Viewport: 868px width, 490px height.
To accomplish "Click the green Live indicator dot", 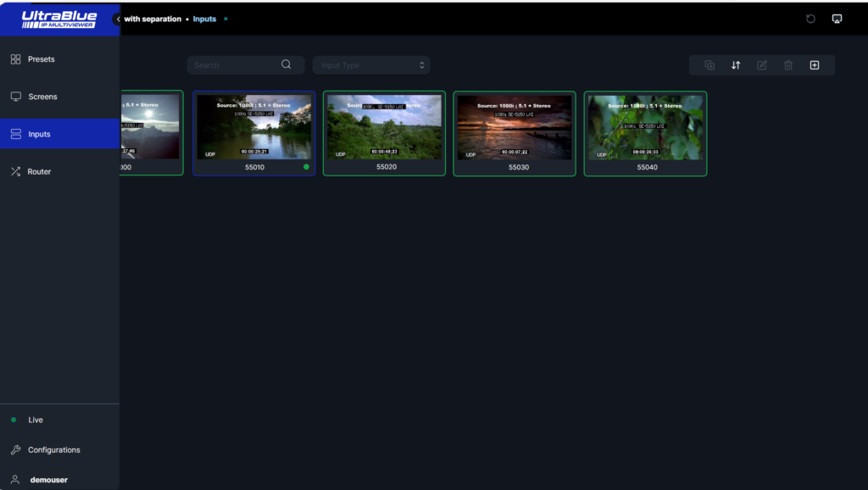I will pos(14,420).
